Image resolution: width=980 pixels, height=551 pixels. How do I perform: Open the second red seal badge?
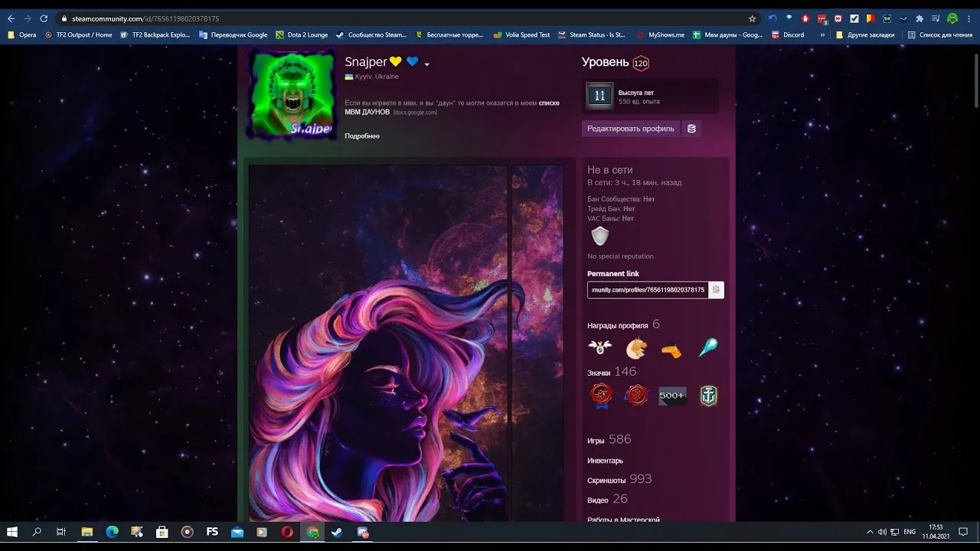[x=636, y=396]
